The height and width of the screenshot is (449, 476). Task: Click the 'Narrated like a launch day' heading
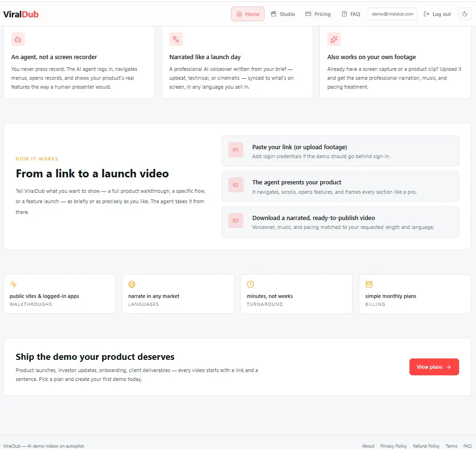click(x=205, y=57)
